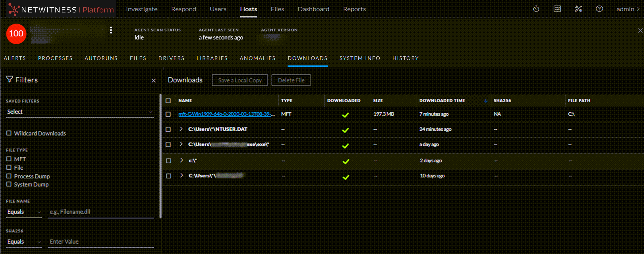Open the Investigate menu
The height and width of the screenshot is (254, 644).
coord(141,9)
